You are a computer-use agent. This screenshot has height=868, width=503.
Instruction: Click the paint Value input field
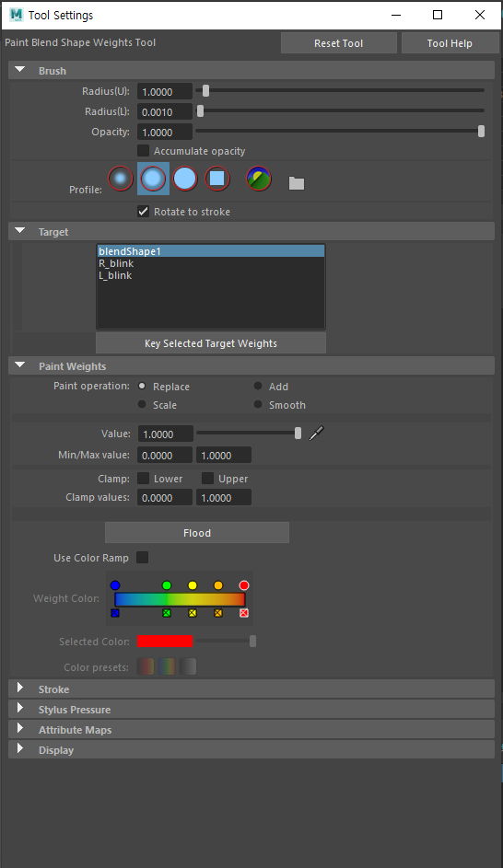[x=165, y=434]
